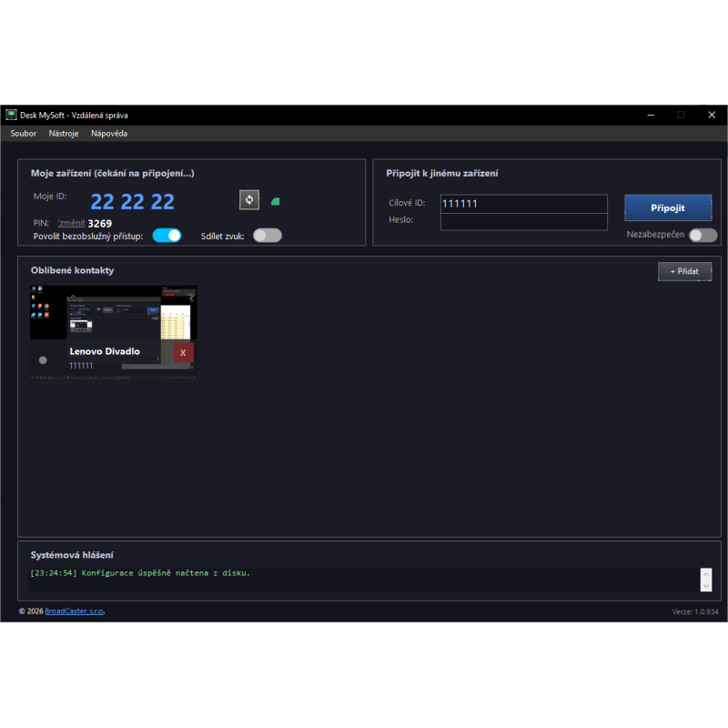728x728 pixels.
Task: Open the Lenovo Divadlo contact thumbnail
Action: (113, 332)
